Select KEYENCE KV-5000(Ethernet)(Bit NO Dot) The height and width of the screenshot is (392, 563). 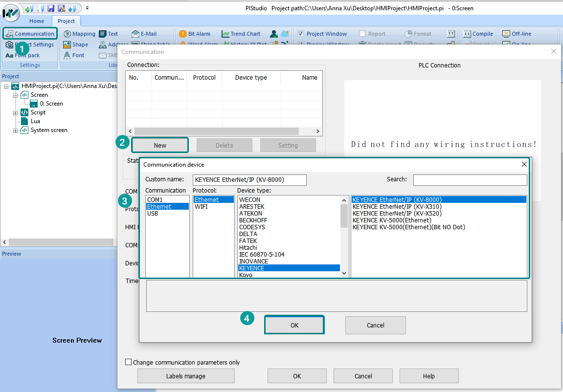(x=439, y=227)
